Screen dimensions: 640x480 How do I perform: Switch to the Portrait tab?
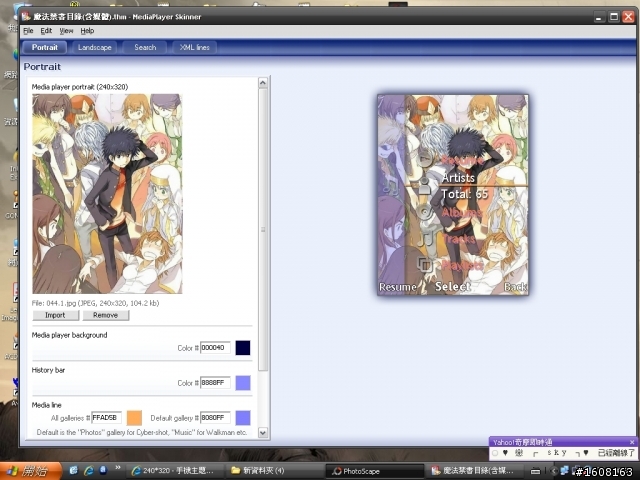pos(44,47)
